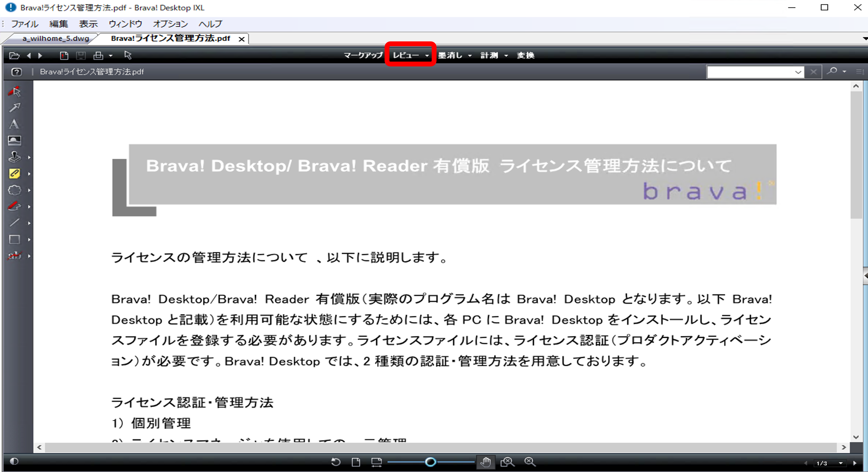Open the 計測 dropdown menu
The height and width of the screenshot is (472, 868).
pyautogui.click(x=494, y=55)
